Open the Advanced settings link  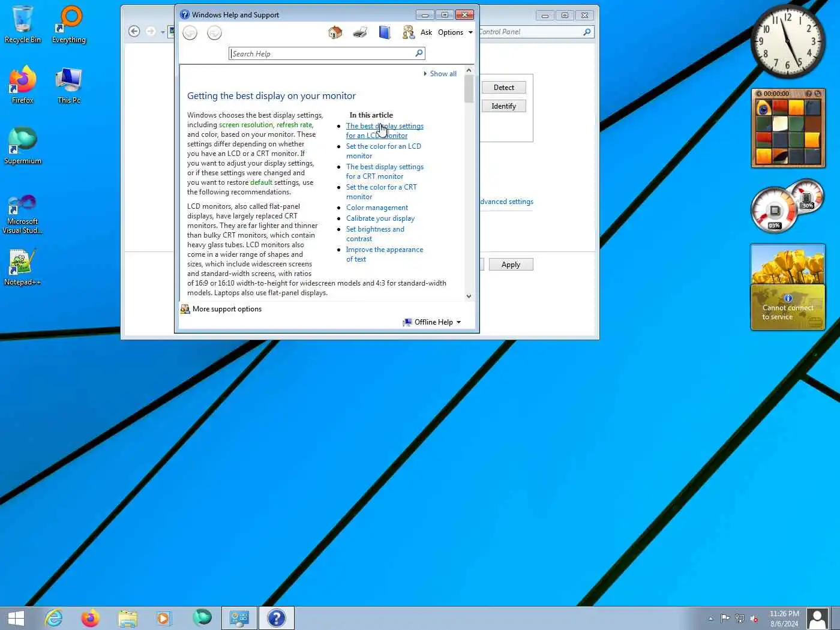coord(506,202)
